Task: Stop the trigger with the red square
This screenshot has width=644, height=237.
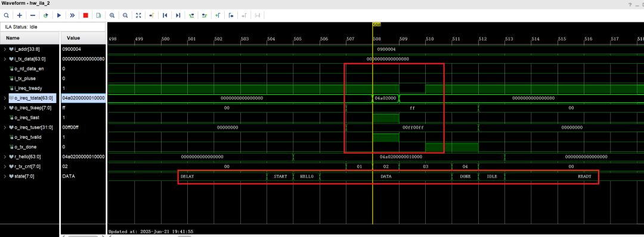Action: (85, 15)
